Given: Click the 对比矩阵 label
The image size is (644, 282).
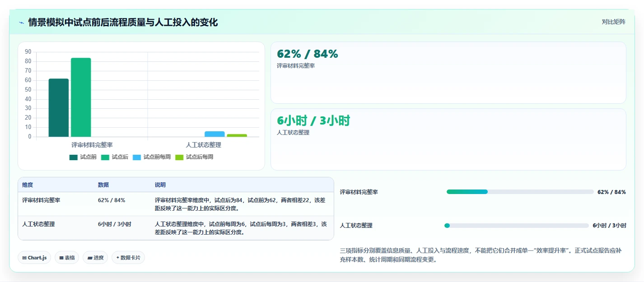Looking at the screenshot, I should [x=614, y=22].
